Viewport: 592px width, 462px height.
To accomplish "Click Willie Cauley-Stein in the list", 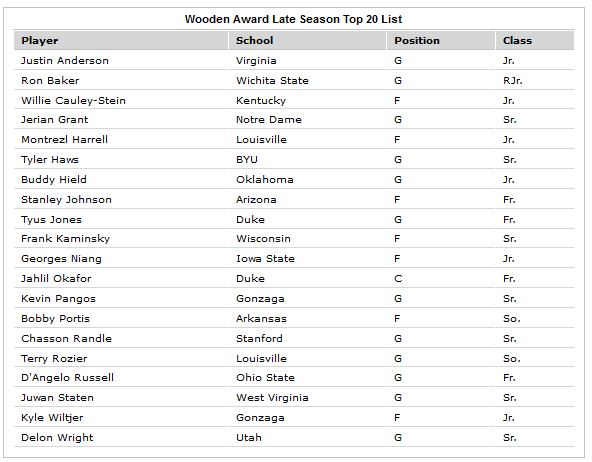I will [x=74, y=101].
